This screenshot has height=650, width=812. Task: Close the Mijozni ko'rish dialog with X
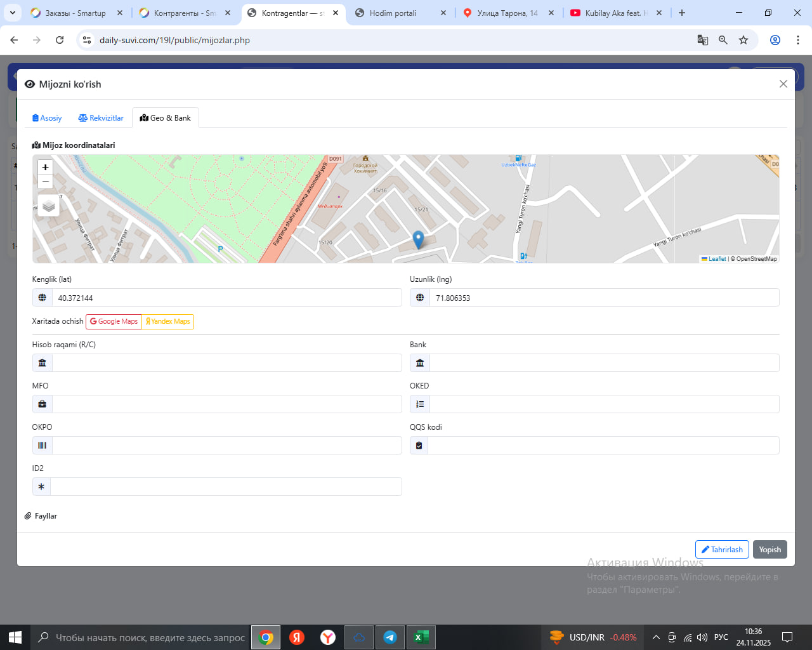[783, 84]
